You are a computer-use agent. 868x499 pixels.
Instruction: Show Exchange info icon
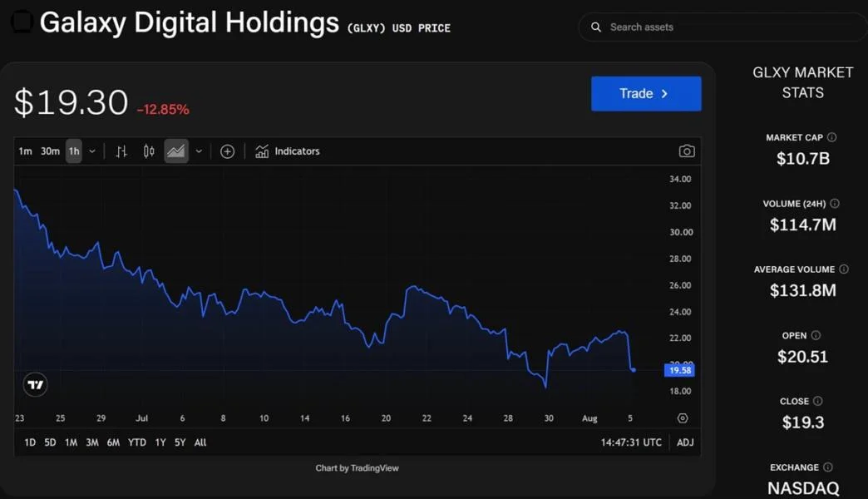827,467
